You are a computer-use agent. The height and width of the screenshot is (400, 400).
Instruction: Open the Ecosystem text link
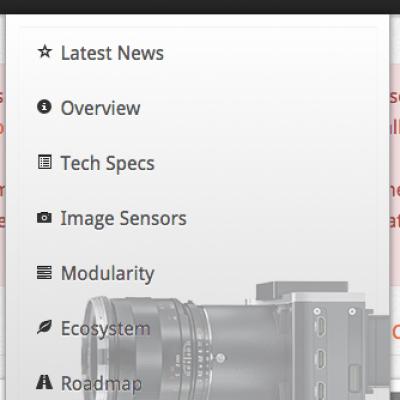point(106,329)
